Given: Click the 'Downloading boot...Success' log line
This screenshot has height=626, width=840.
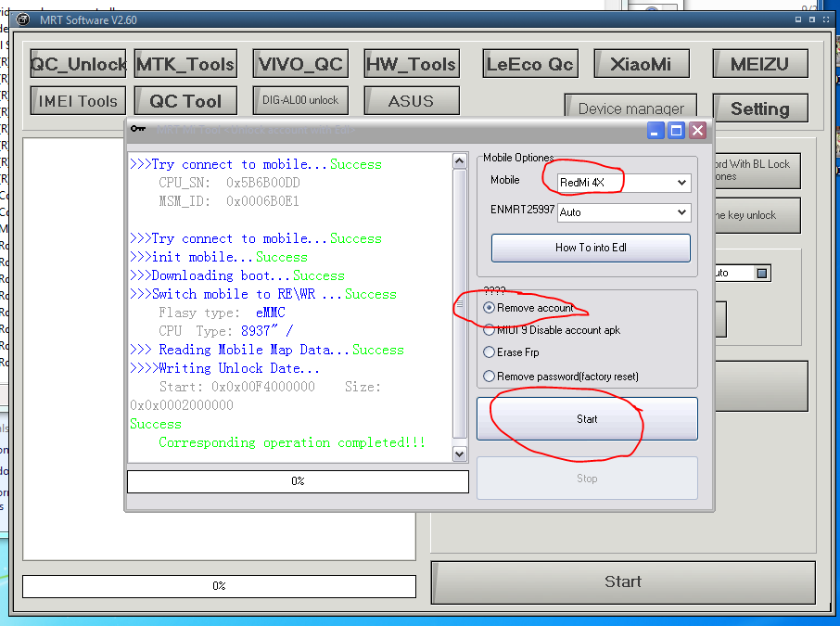Looking at the screenshot, I should (x=237, y=275).
